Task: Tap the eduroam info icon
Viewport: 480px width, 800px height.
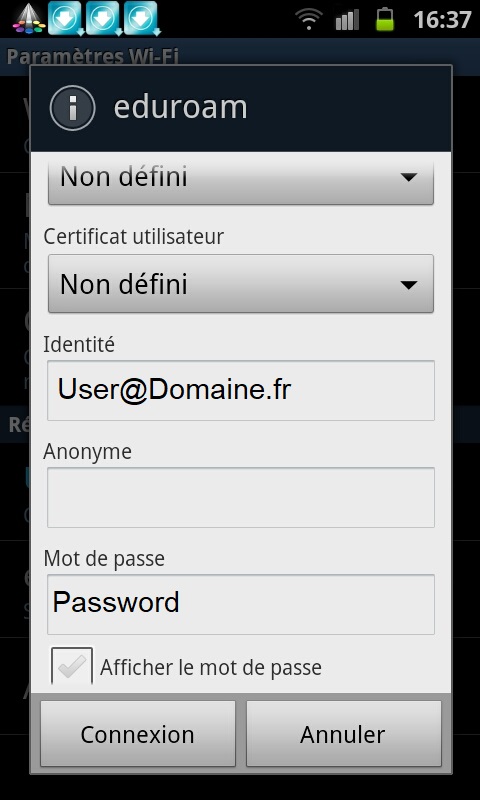Action: 72,108
